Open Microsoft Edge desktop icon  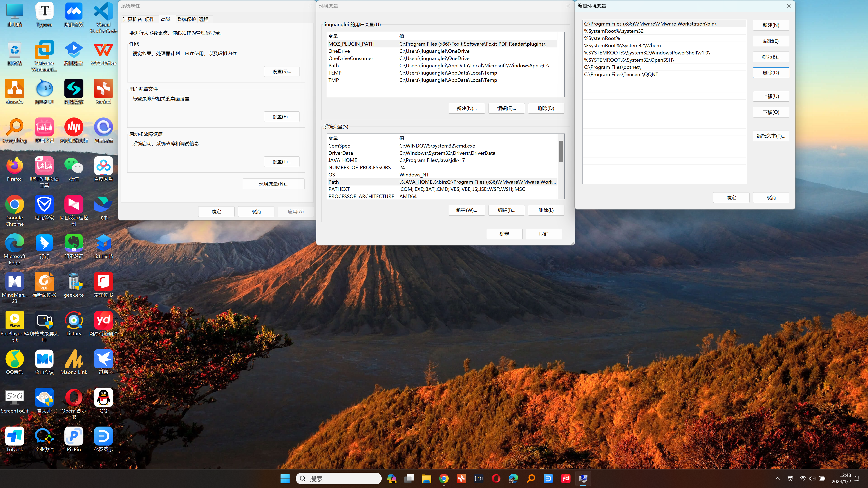(x=14, y=249)
